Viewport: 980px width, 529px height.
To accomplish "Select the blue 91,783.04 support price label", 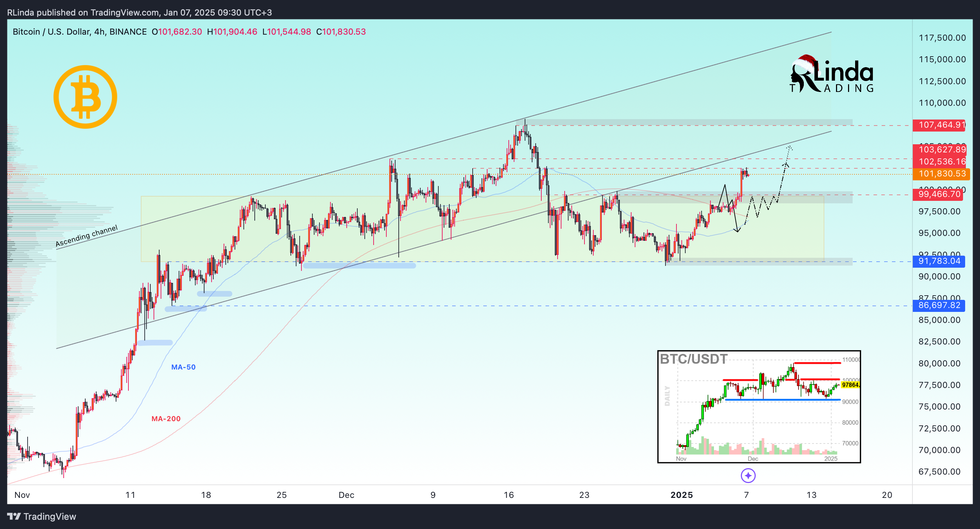I will 939,261.
